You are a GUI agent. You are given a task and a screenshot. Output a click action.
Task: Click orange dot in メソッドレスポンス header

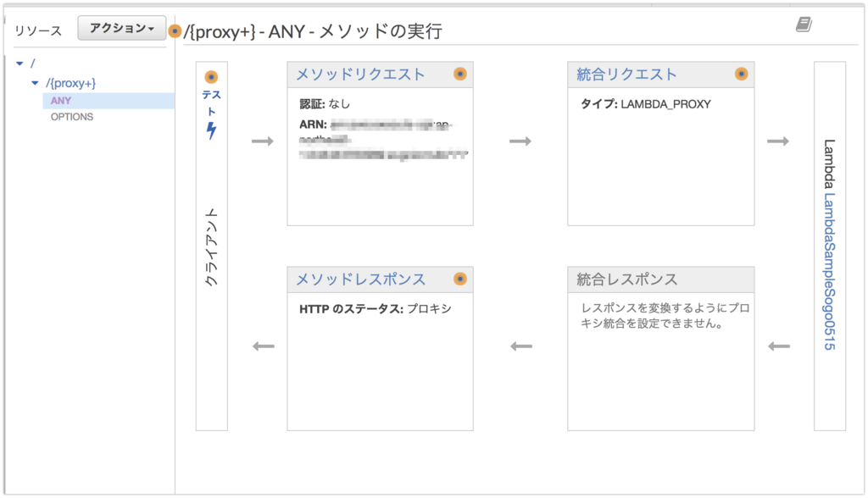coord(460,279)
